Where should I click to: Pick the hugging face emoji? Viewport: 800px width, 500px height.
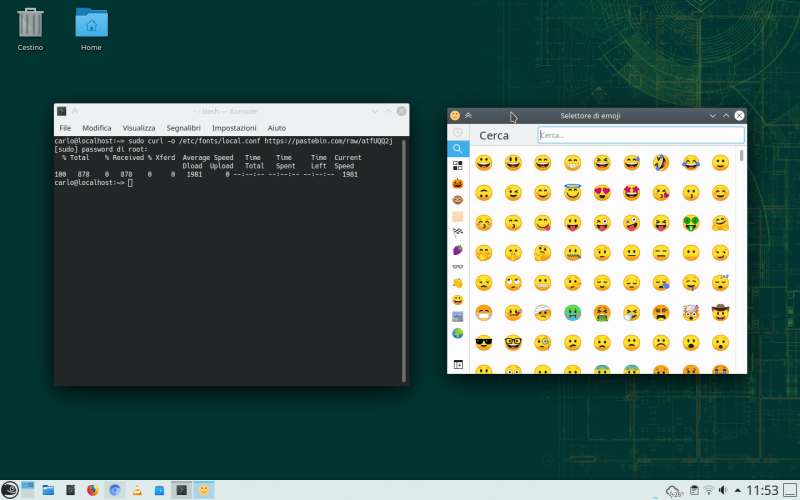point(720,223)
